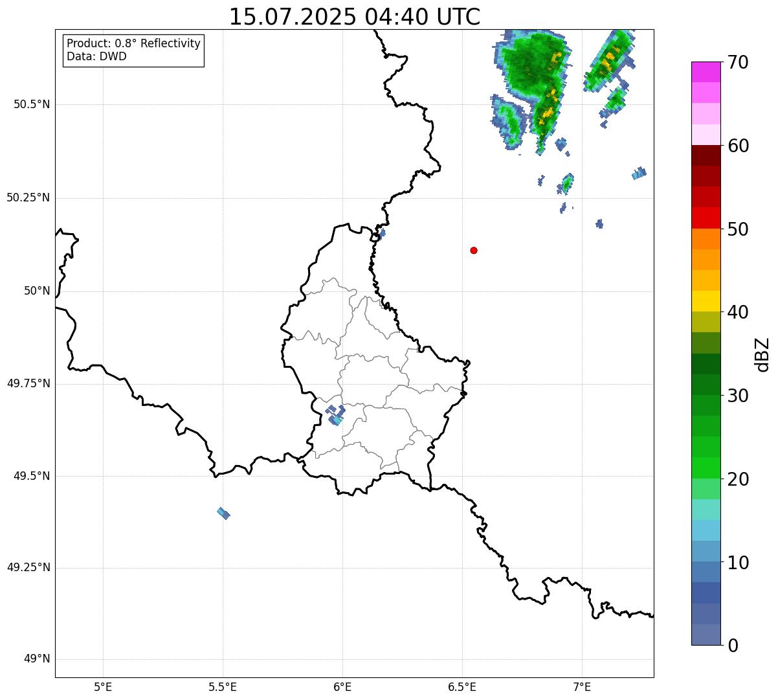This screenshot has height=700, width=778.
Task: Click the colorbar label 50
Action: click(738, 229)
